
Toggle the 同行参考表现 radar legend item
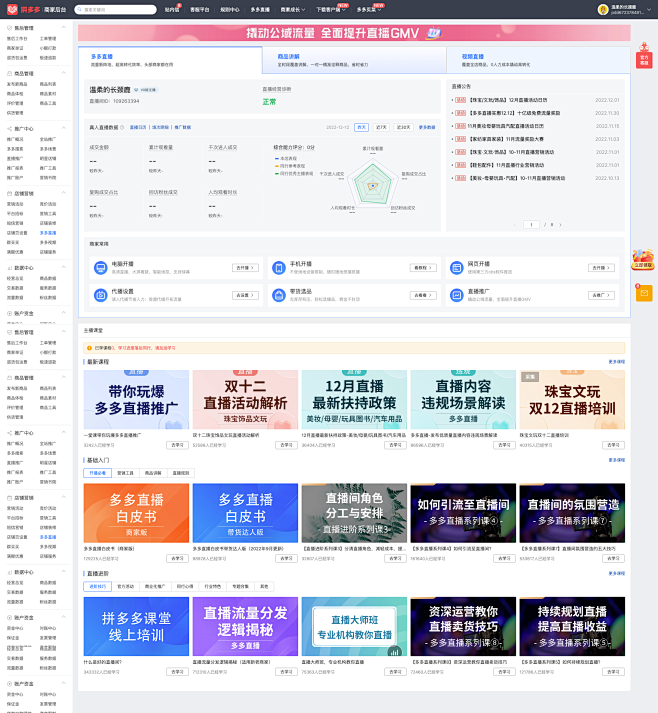[290, 166]
